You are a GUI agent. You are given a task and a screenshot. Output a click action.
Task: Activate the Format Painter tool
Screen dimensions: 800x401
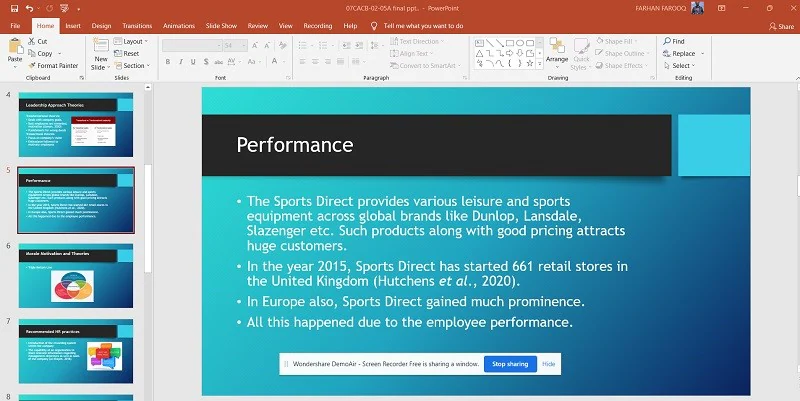[x=53, y=65]
